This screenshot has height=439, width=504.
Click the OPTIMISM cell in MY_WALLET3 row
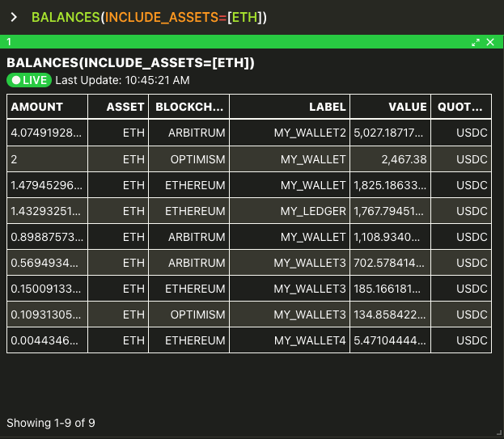coord(189,314)
